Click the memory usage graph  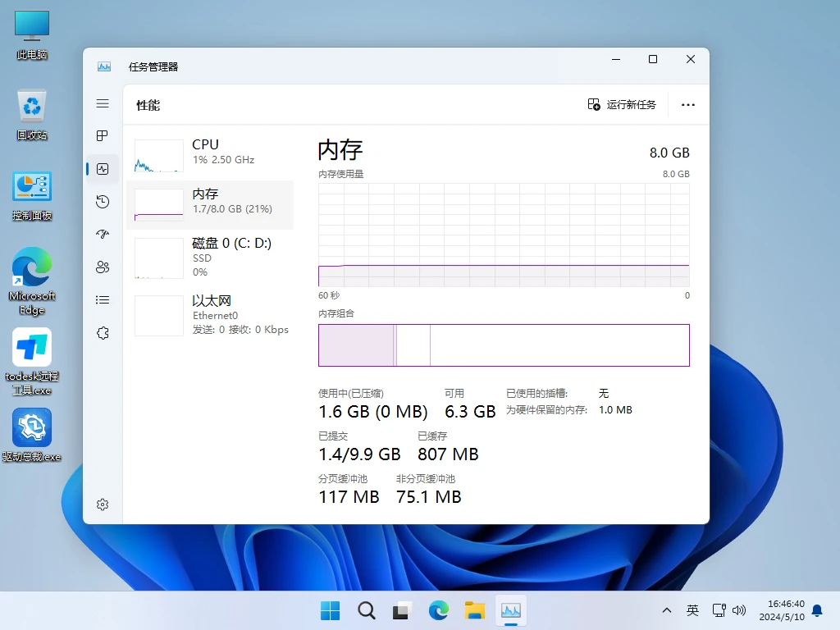click(504, 235)
